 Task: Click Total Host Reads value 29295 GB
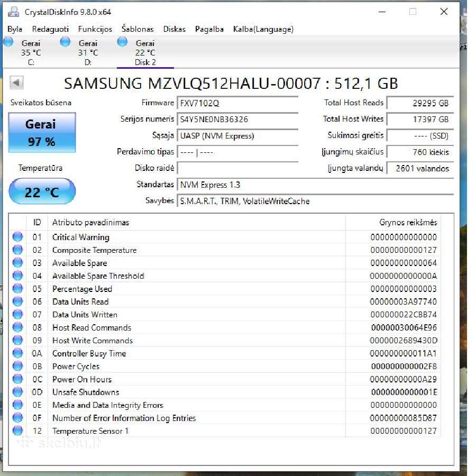click(420, 103)
